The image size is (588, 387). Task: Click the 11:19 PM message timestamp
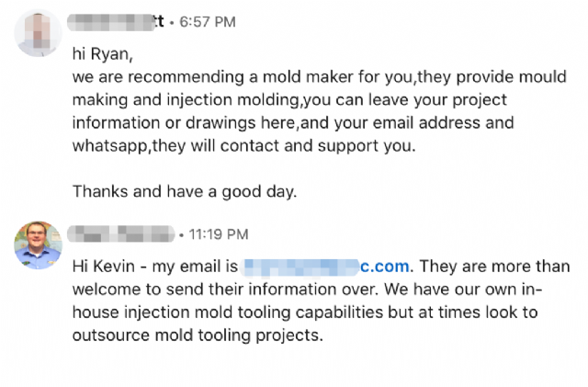(219, 234)
